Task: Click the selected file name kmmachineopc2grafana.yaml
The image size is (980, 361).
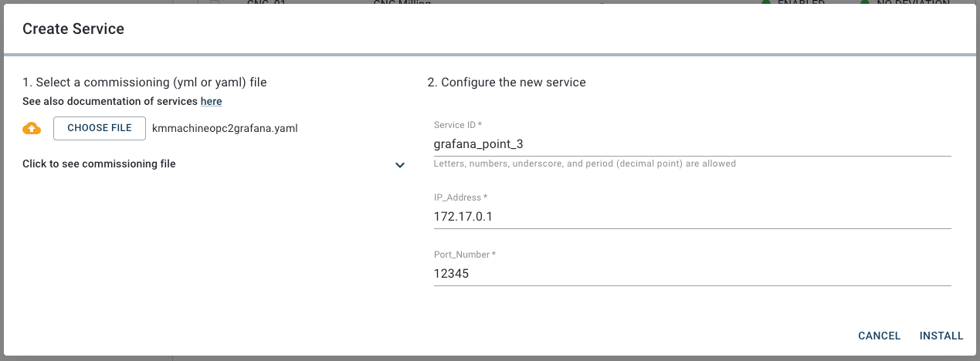Action: point(225,128)
